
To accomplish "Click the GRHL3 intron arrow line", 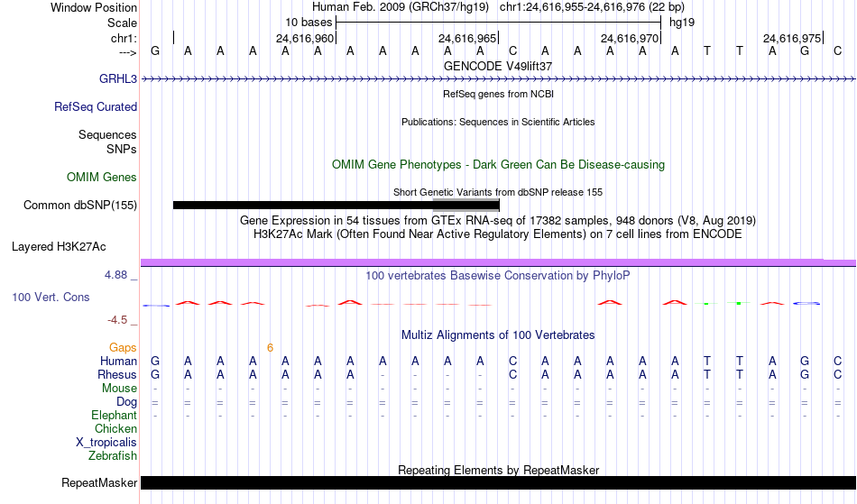I will pos(499,79).
